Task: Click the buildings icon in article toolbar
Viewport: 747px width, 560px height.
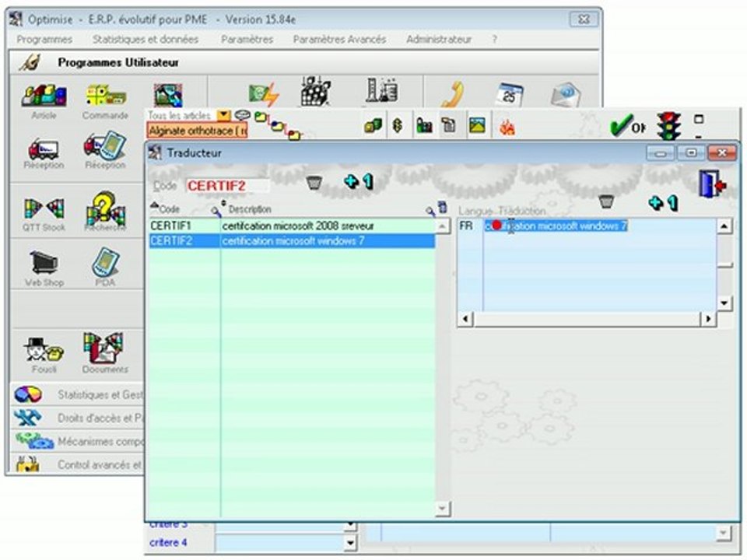Action: tap(424, 126)
